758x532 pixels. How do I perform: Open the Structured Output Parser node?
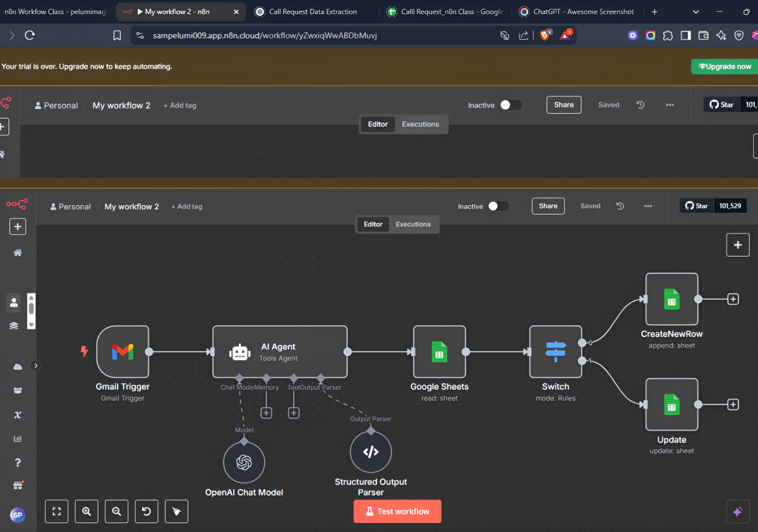371,452
